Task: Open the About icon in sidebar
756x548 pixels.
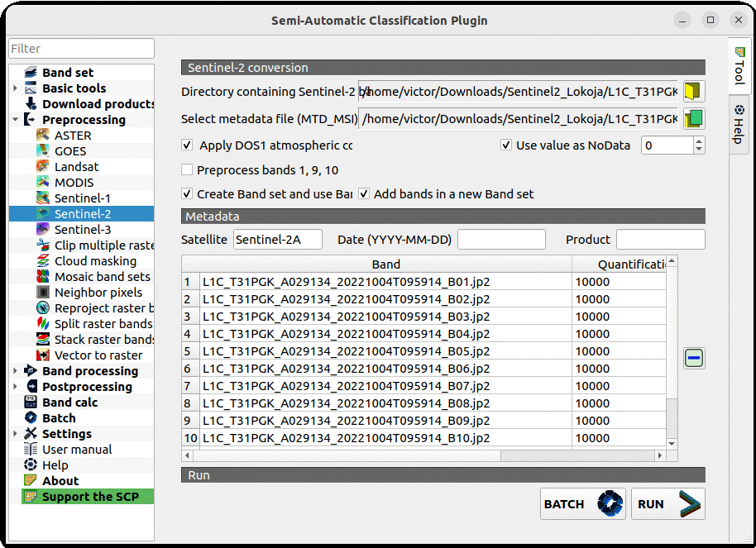Action: coord(31,480)
